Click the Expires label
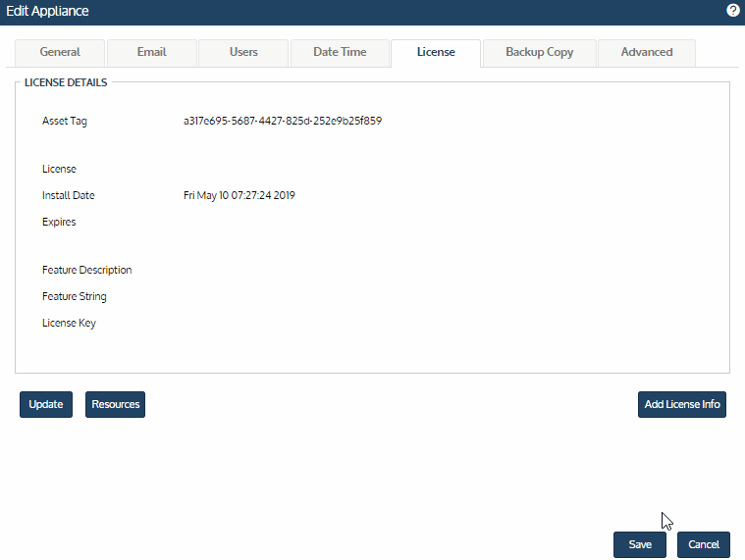This screenshot has width=745, height=560. (59, 222)
